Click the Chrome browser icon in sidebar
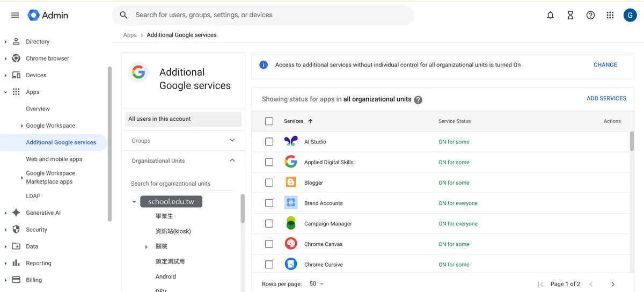644x292 pixels. [x=16, y=58]
